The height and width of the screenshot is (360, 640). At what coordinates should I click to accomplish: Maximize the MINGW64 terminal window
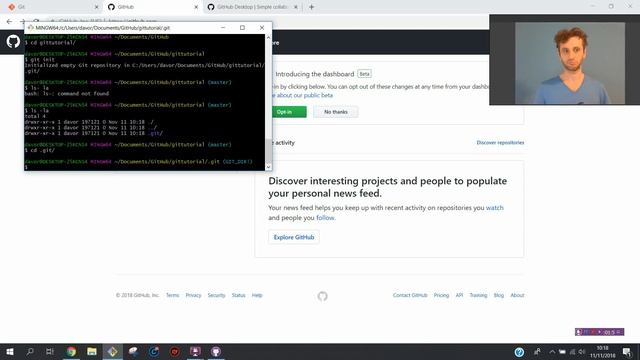(x=242, y=28)
